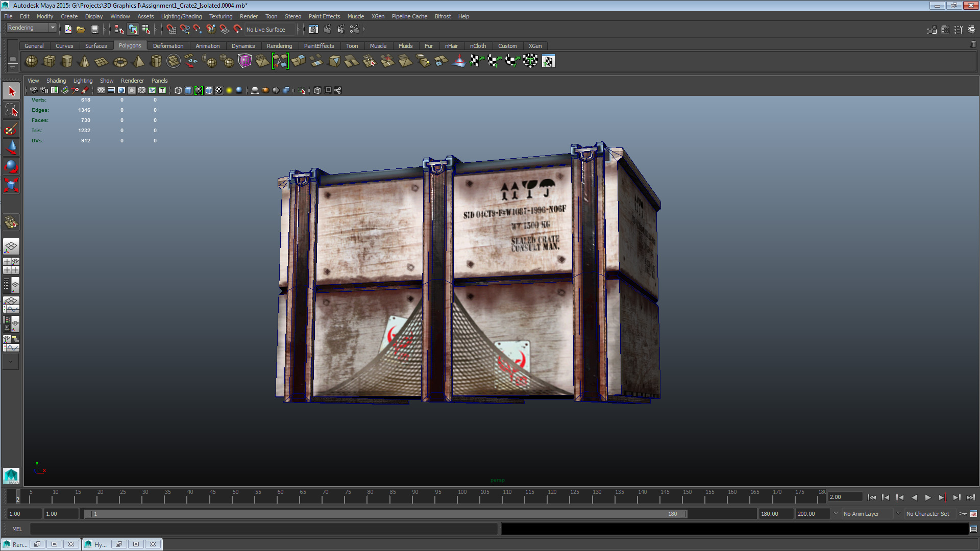Click the Snap to grids magnet icon
This screenshot has width=980, height=551.
pyautogui.click(x=171, y=30)
